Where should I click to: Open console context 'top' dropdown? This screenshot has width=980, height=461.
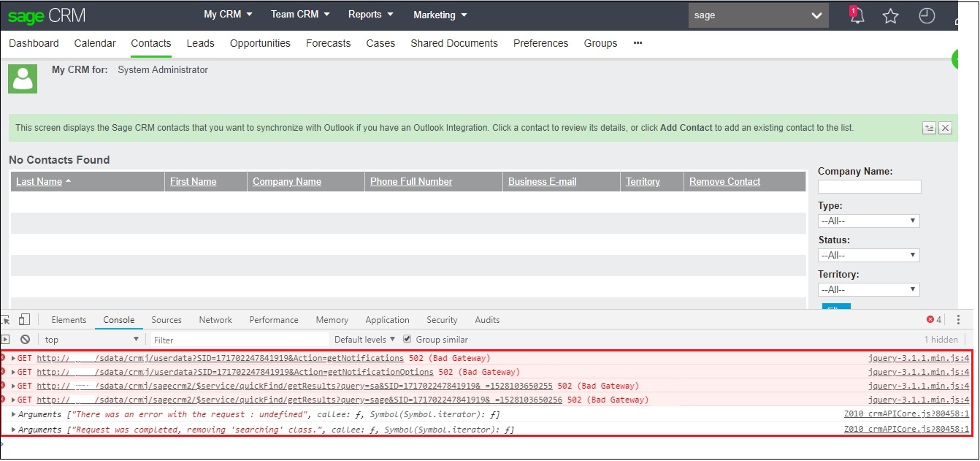[92, 340]
